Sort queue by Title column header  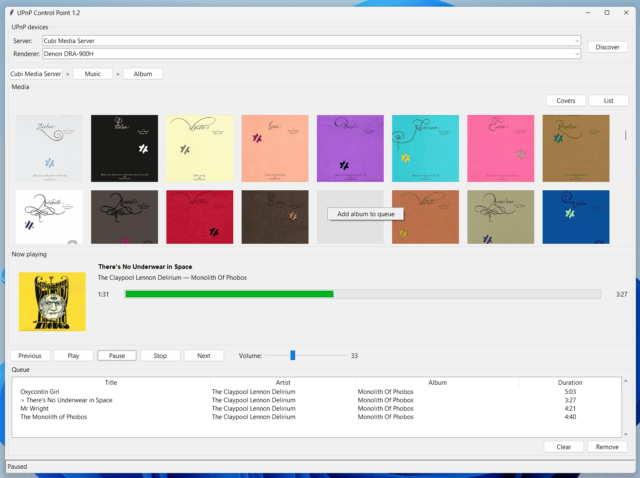point(111,382)
